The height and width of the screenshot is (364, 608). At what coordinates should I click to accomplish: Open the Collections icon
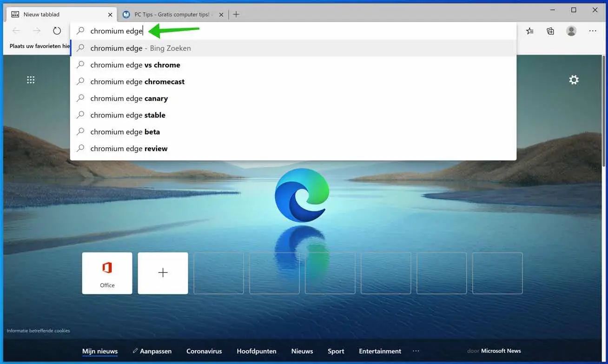[550, 31]
